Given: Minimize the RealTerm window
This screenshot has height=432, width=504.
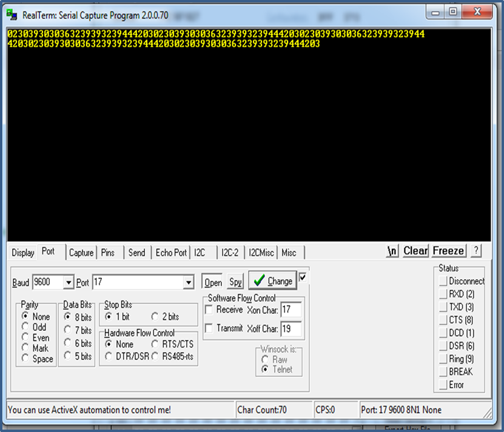Looking at the screenshot, I should [435, 12].
